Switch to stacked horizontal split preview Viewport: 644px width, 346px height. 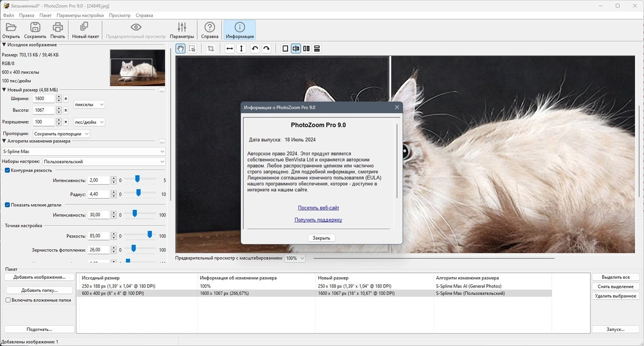click(317, 48)
